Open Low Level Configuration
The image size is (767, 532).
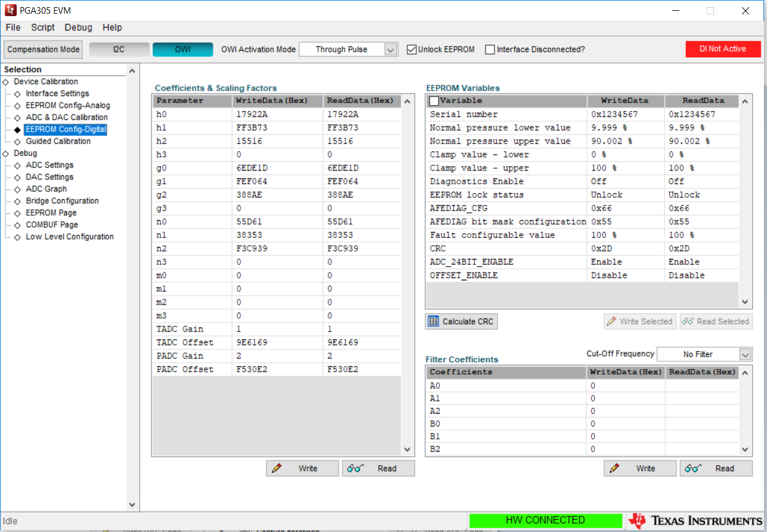[70, 237]
